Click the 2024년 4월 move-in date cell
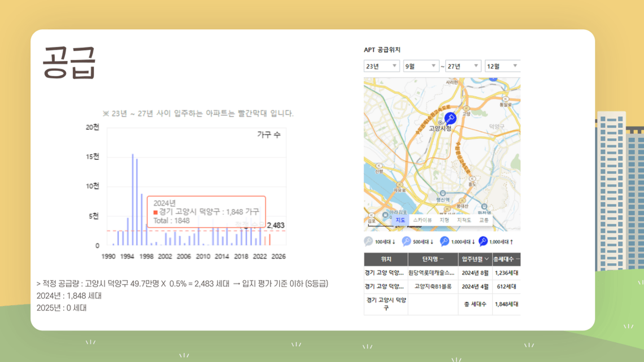The width and height of the screenshot is (644, 362). pos(475,286)
